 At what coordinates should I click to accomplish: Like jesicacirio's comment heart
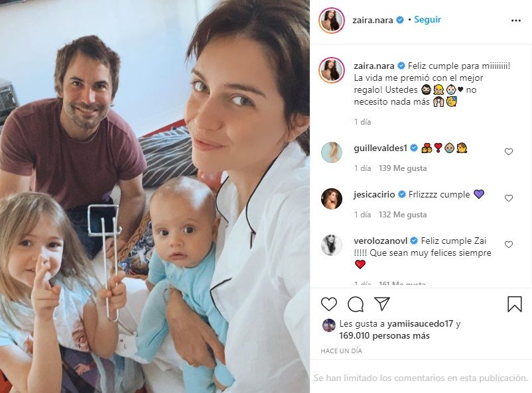(509, 198)
